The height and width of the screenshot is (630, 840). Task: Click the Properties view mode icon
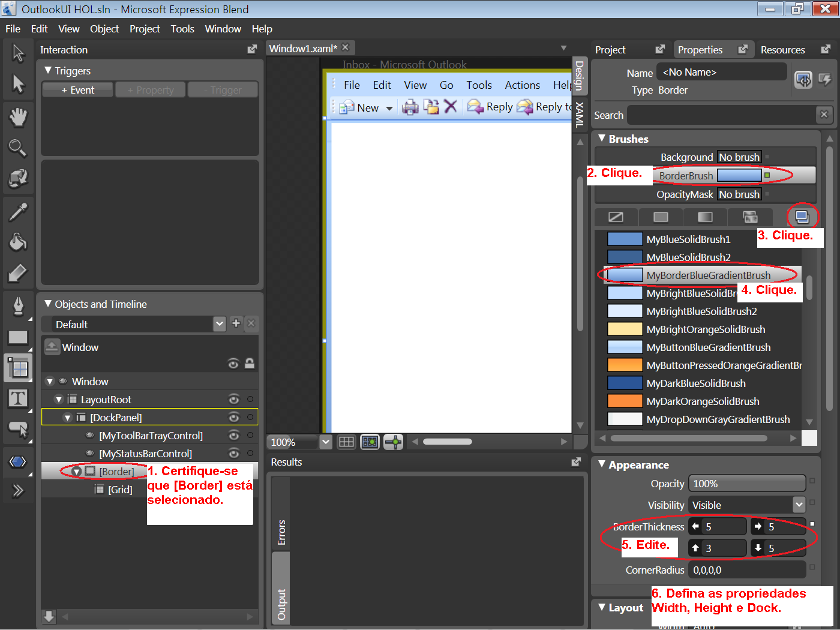tap(803, 79)
